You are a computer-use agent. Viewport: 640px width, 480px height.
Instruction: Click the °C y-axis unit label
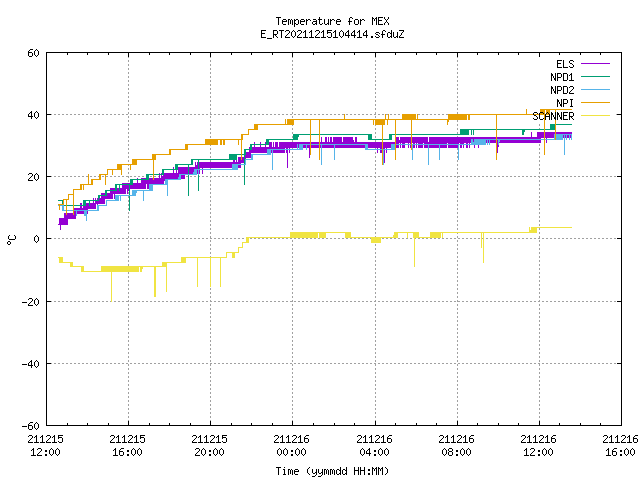[x=11, y=240]
